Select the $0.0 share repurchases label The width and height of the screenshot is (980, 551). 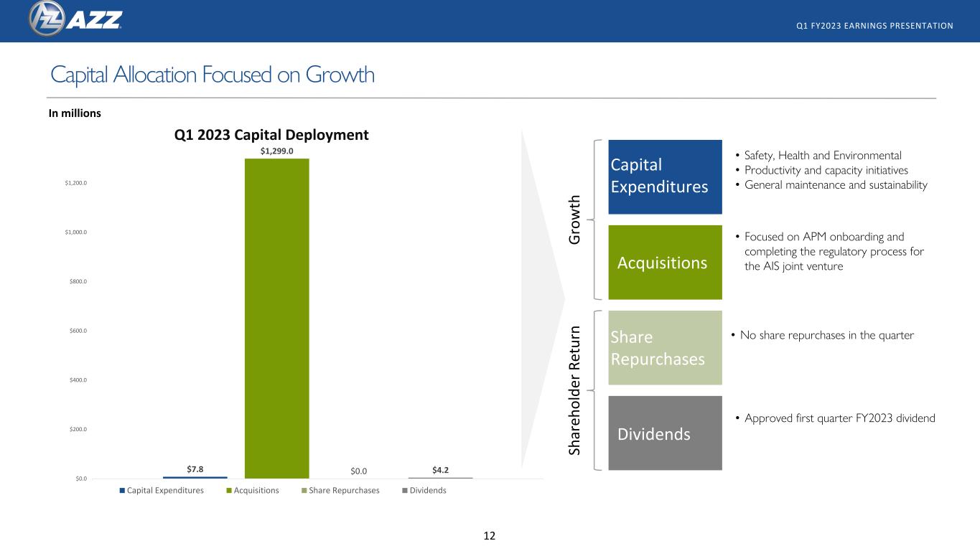click(x=359, y=471)
